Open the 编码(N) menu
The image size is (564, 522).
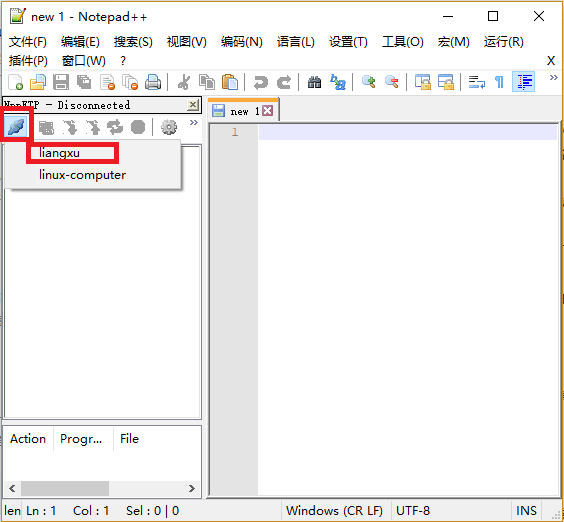point(242,42)
